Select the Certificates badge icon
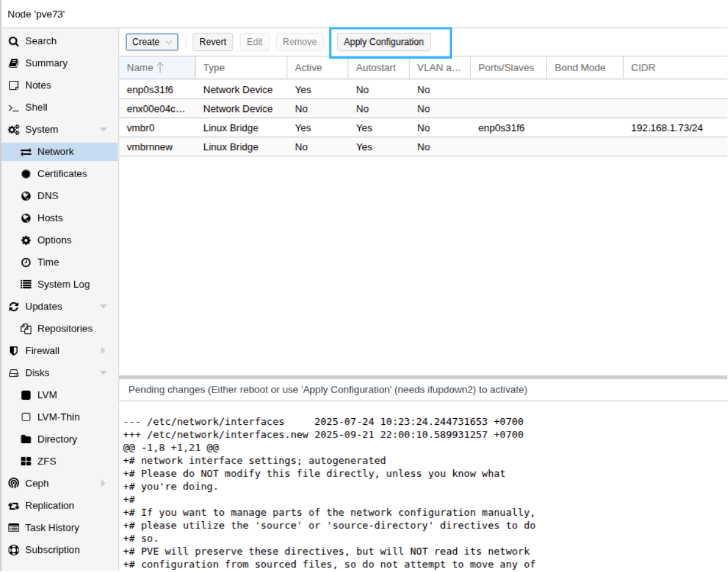The width and height of the screenshot is (728, 572). (26, 174)
